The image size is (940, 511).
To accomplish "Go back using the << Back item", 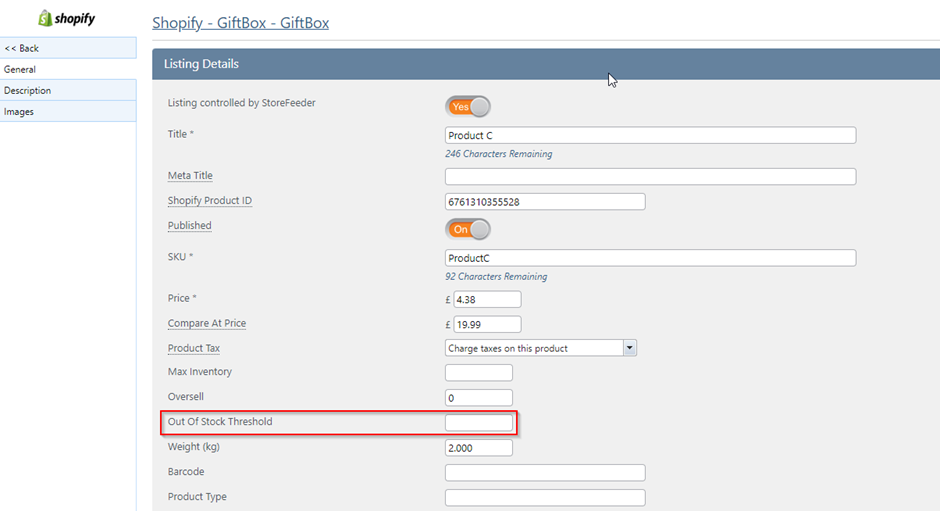I will [x=68, y=48].
